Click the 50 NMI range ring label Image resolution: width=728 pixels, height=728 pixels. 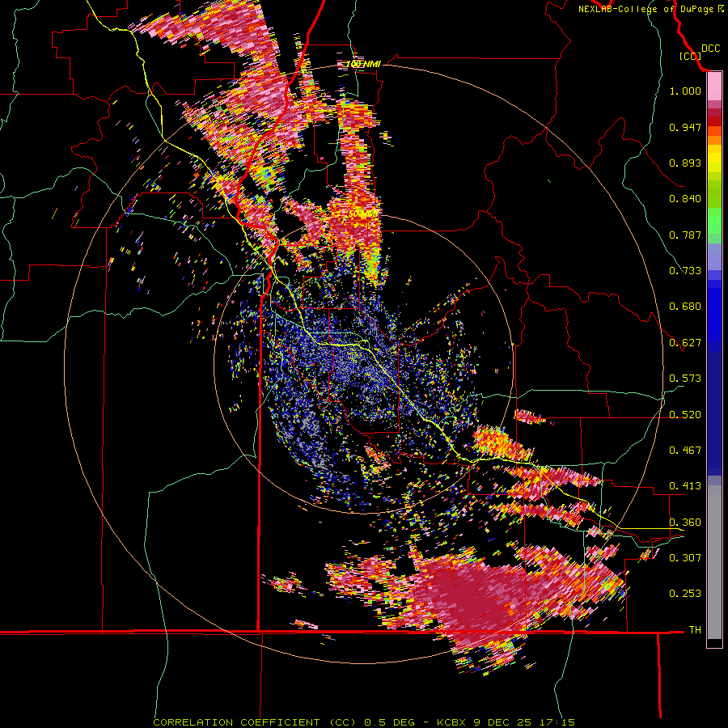[362, 214]
